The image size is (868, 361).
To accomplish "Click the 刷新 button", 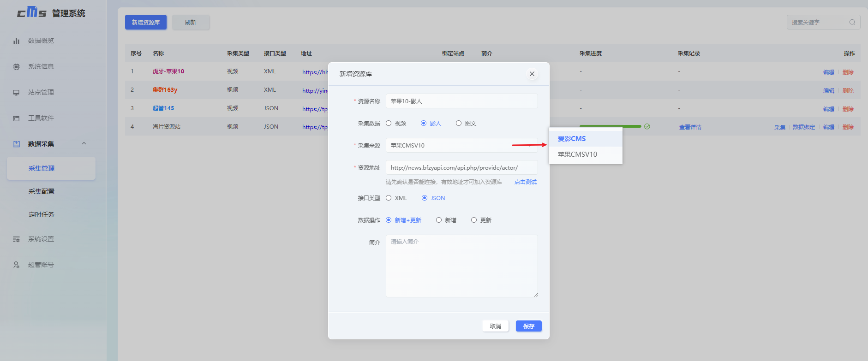I will [x=191, y=22].
